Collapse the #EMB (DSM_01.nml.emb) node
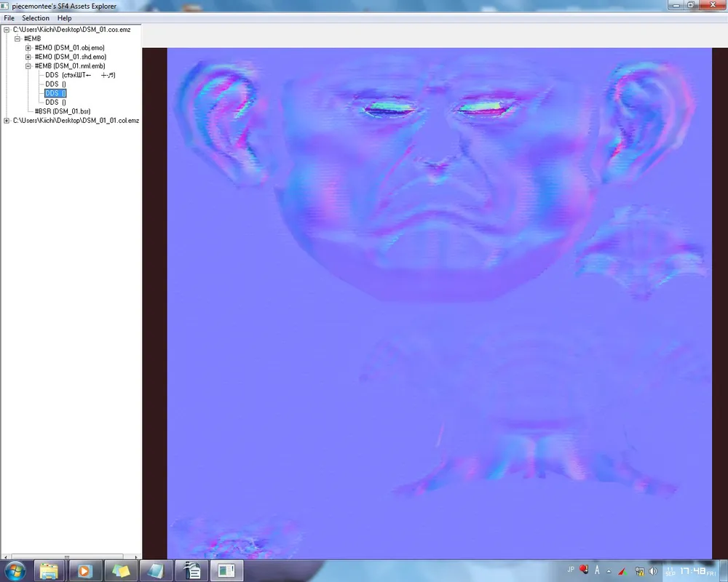The width and height of the screenshot is (728, 582). click(x=28, y=66)
